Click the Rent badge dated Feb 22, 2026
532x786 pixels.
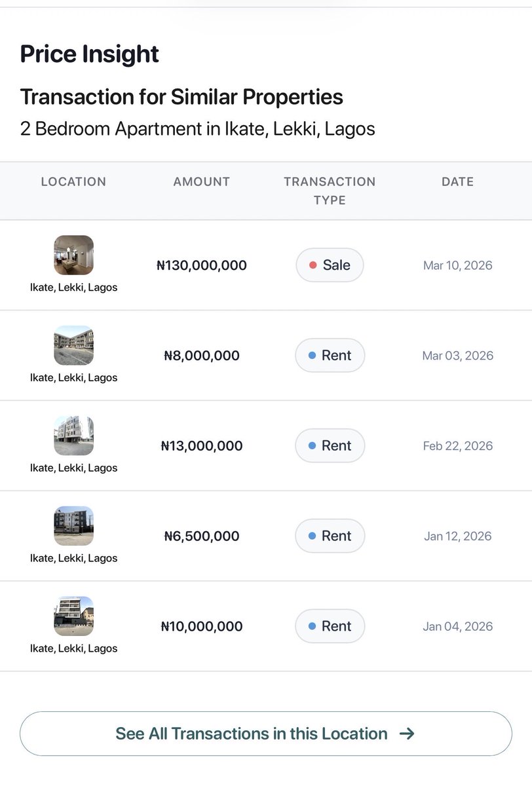click(x=330, y=446)
